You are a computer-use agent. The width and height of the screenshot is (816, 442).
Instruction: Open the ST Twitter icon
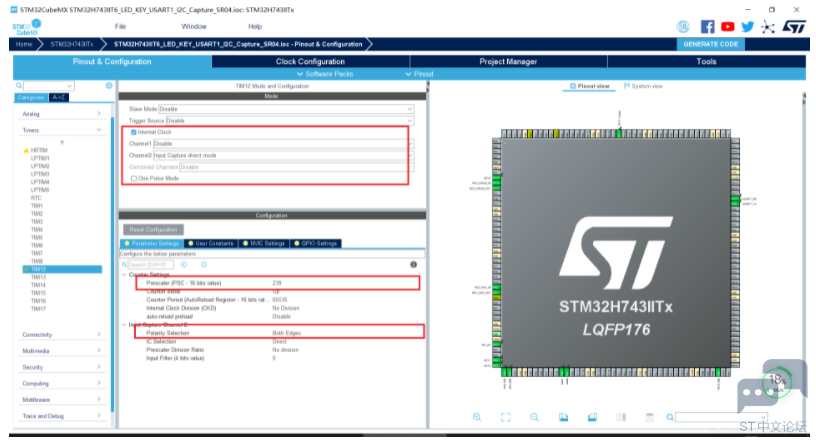pyautogui.click(x=747, y=27)
